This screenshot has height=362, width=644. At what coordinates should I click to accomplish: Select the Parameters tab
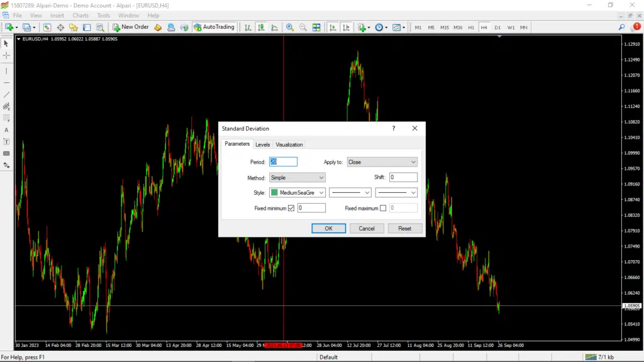click(237, 144)
